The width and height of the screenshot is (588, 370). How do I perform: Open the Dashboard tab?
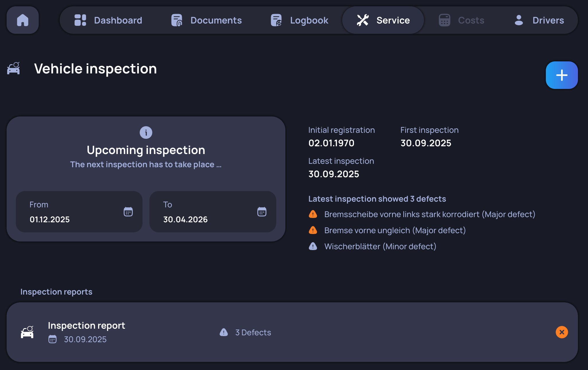pos(108,20)
